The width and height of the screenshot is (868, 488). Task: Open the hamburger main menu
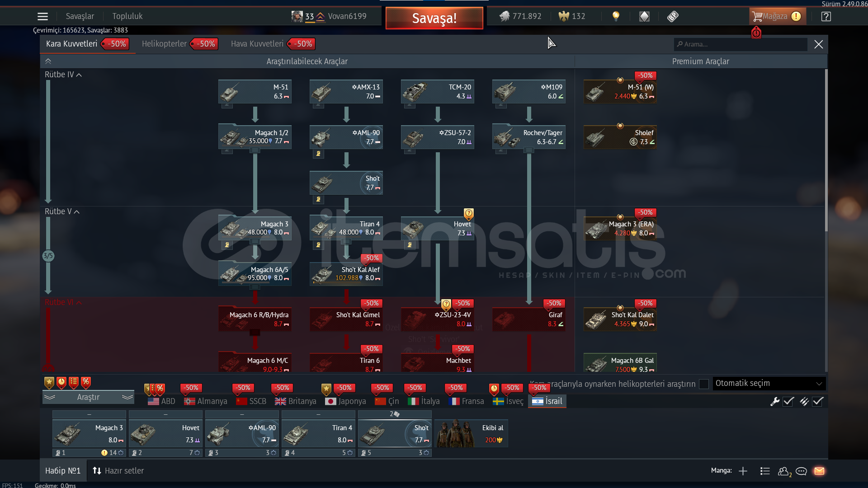point(42,17)
